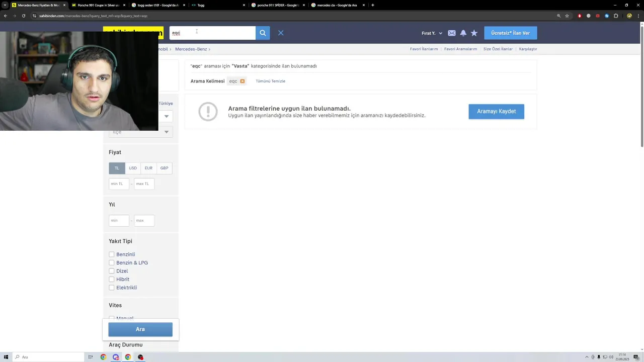Open a new browser tab
The image size is (644, 362).
click(372, 5)
